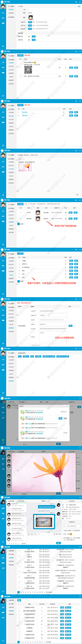This screenshot has height=644, width=82.
Task: Click the 添加回复 button
Action: (x=20, y=55)
